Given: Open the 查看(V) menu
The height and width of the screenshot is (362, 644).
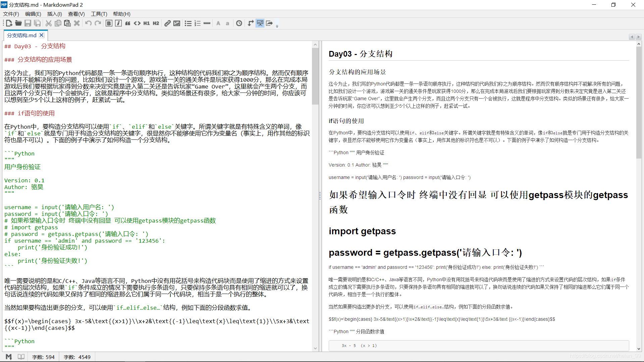Looking at the screenshot, I should tap(76, 14).
